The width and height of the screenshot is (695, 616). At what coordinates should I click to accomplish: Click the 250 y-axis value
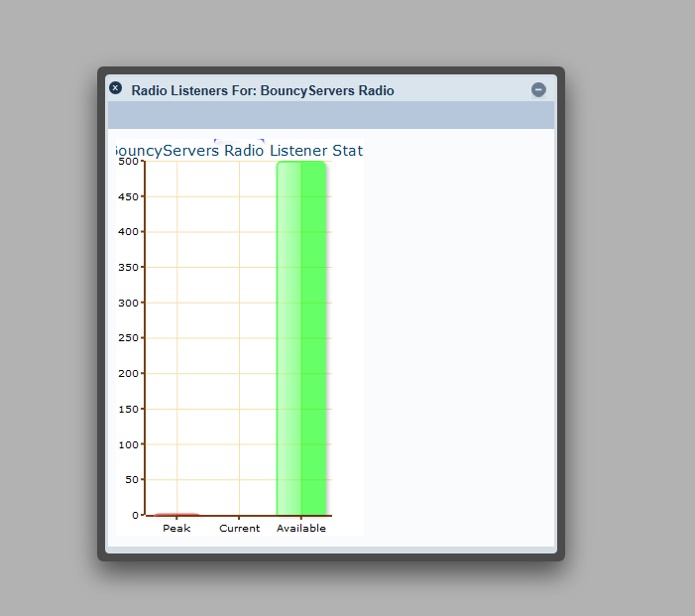click(x=128, y=338)
